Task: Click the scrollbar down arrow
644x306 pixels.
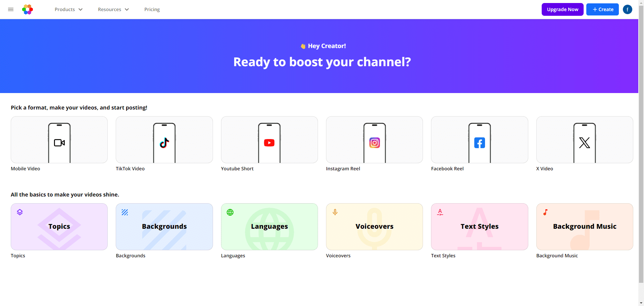Action: 641,303
